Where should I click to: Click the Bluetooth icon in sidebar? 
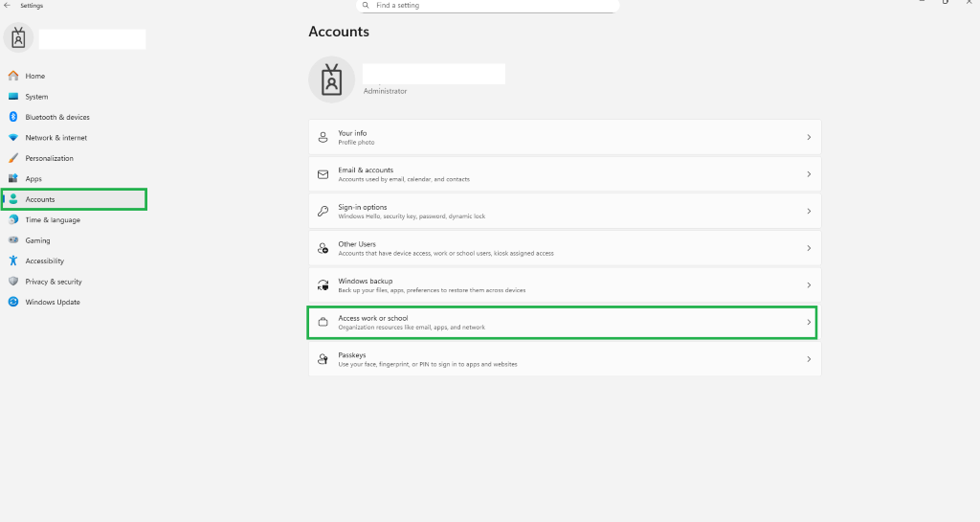pos(13,117)
